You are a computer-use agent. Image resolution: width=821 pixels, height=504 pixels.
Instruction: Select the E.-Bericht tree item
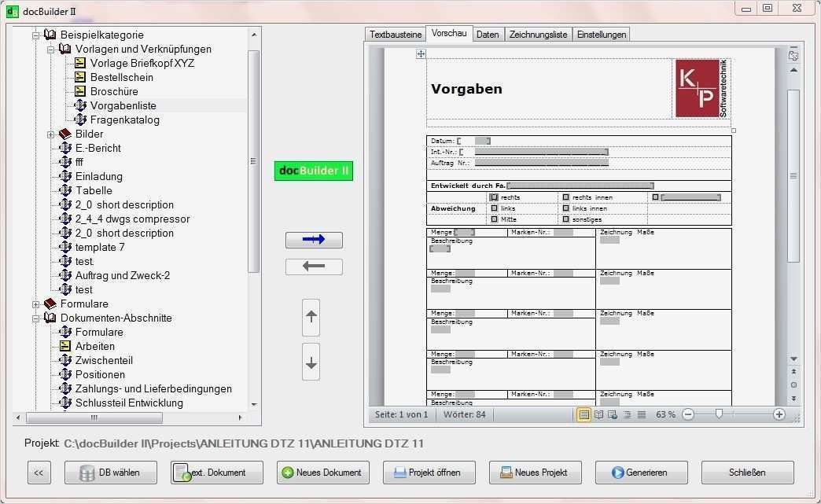click(x=98, y=148)
